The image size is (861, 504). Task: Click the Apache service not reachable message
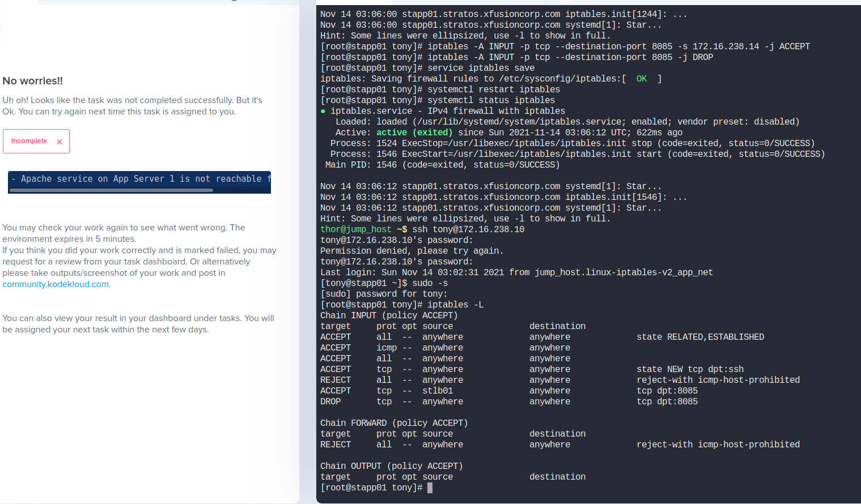coord(139,179)
